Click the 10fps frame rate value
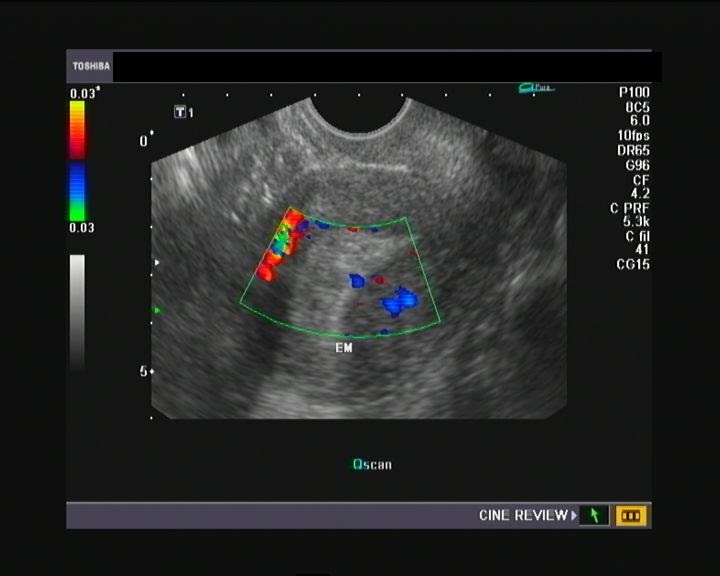Screen dimensions: 720x576 click(x=633, y=136)
